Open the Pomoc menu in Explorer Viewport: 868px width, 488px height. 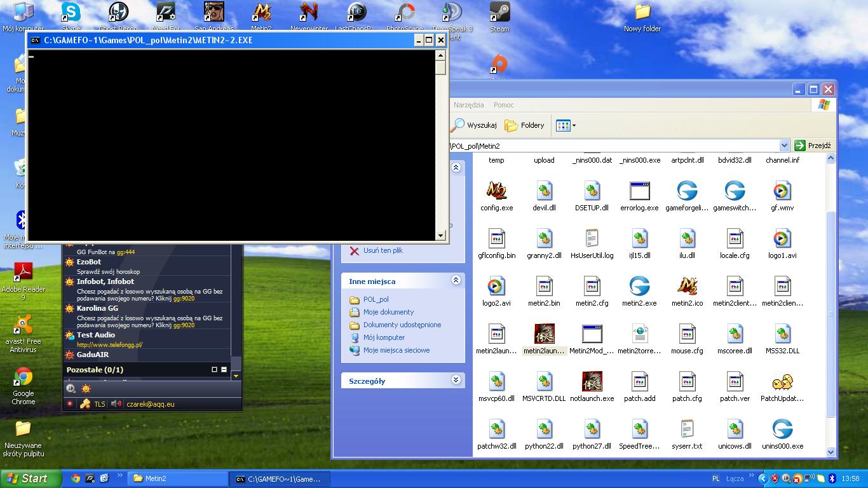[504, 105]
